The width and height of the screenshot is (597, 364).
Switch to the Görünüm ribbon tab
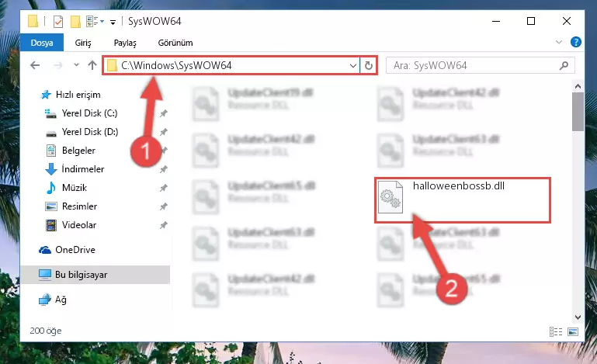click(x=175, y=43)
